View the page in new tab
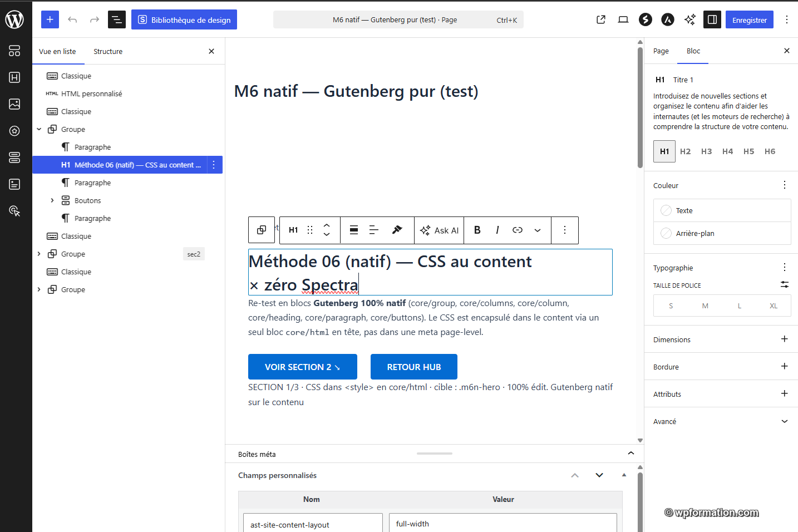Screen dimensions: 798x532 (x=601, y=19)
